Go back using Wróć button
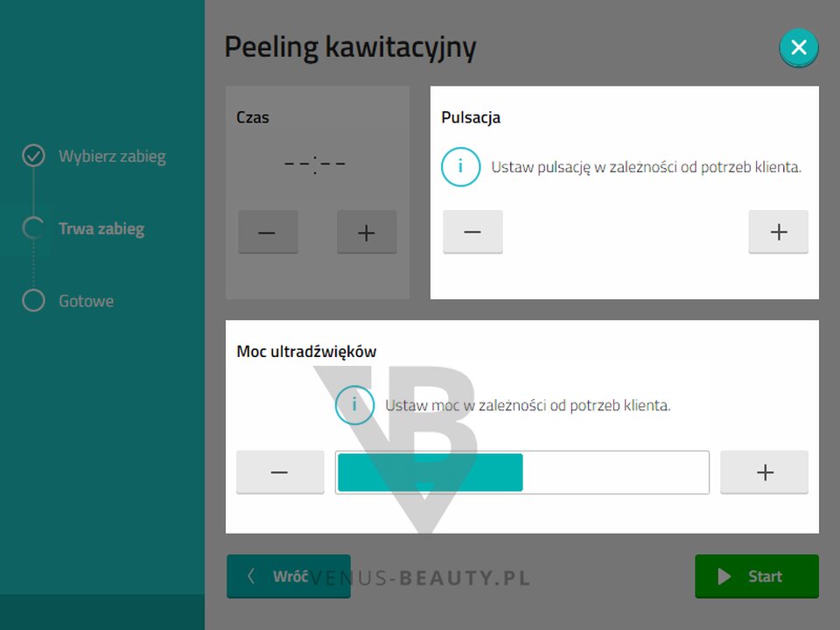The height and width of the screenshot is (630, 840). pyautogui.click(x=289, y=577)
